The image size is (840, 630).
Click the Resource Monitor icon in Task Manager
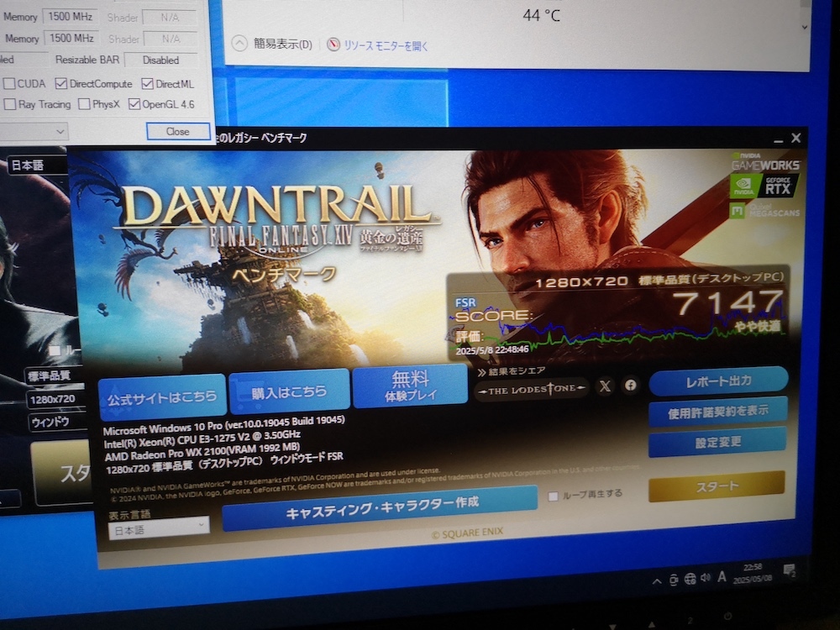[333, 45]
